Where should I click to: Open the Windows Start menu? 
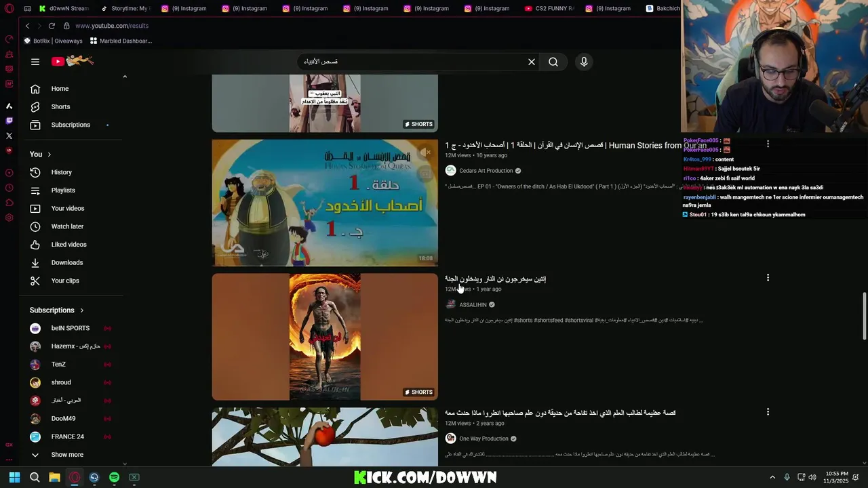[x=14, y=477]
